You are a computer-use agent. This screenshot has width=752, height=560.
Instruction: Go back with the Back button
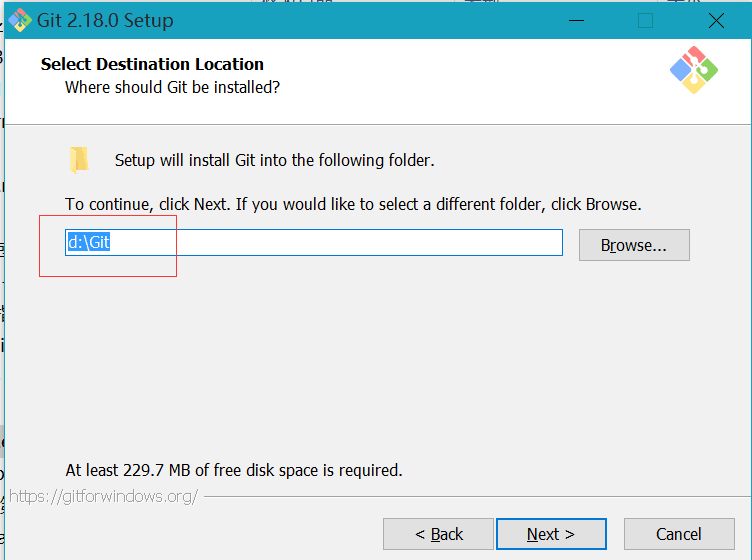(x=438, y=534)
